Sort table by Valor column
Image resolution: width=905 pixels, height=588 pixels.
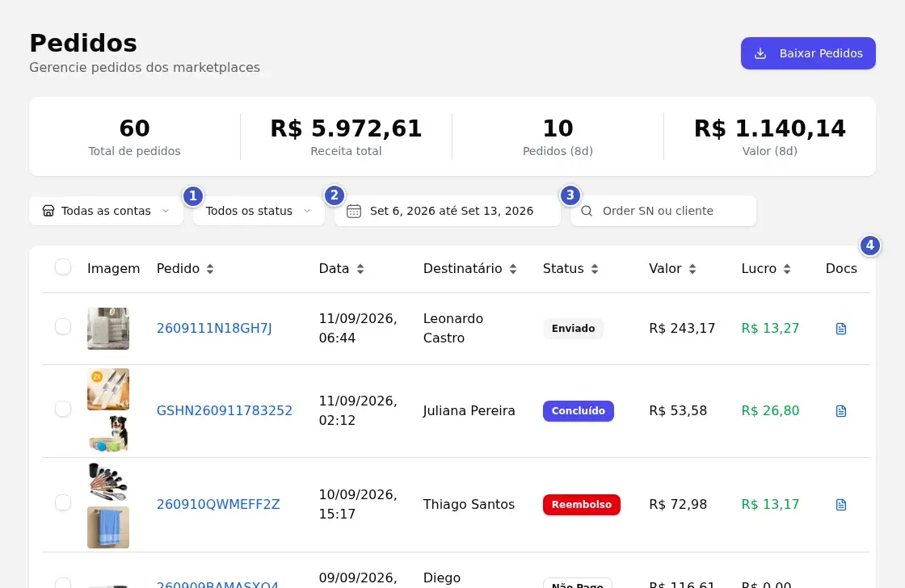tap(672, 268)
